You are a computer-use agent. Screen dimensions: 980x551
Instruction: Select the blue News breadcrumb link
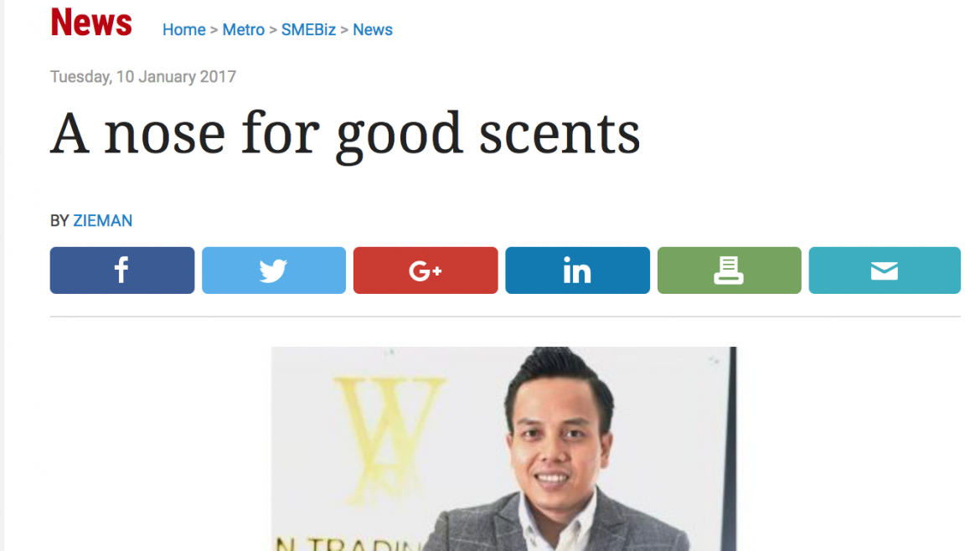point(373,30)
